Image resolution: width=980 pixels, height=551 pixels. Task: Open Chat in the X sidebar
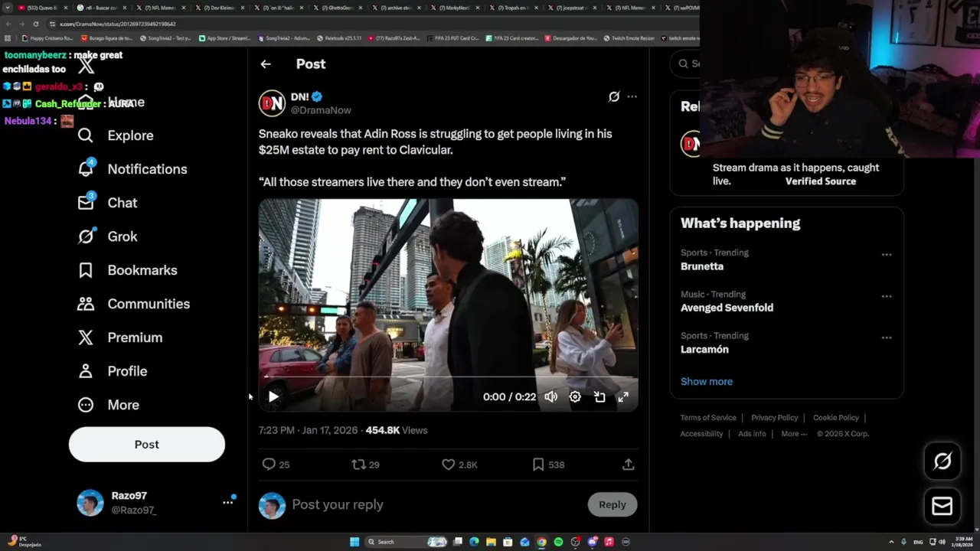(x=107, y=203)
